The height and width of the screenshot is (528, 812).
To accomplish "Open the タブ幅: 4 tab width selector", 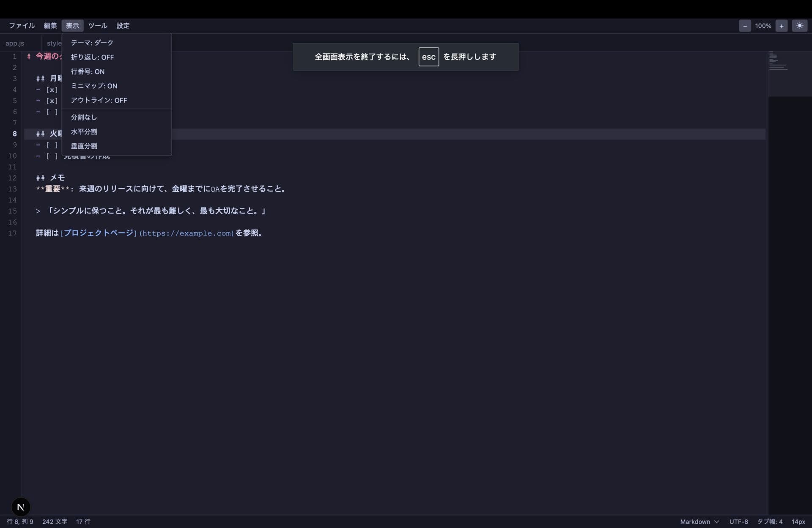I will [769, 521].
